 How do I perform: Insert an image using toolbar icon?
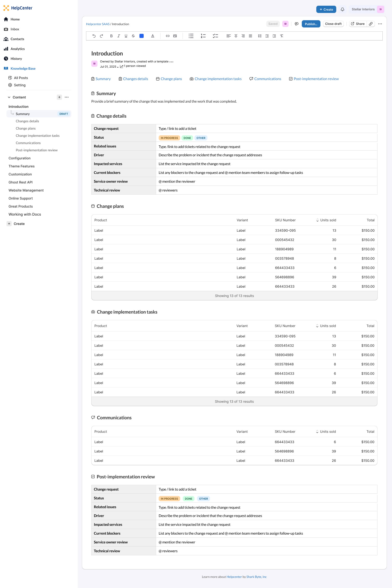tap(175, 36)
